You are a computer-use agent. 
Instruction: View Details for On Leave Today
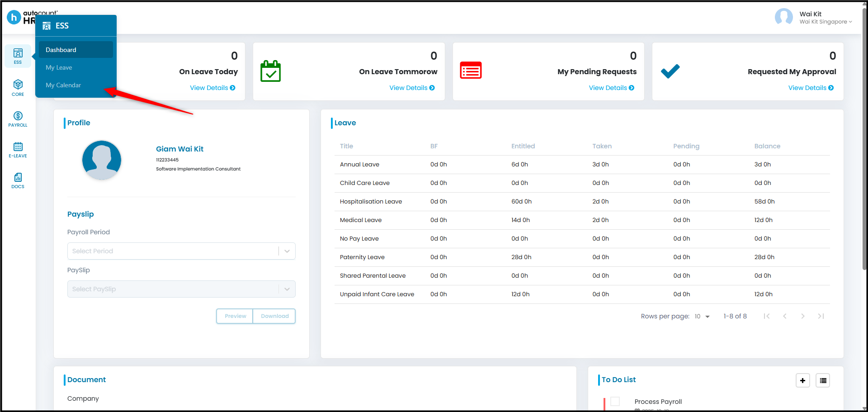click(x=212, y=88)
